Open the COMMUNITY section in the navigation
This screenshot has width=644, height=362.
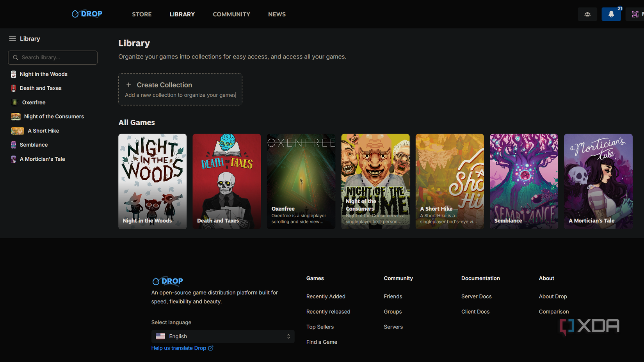pos(231,14)
